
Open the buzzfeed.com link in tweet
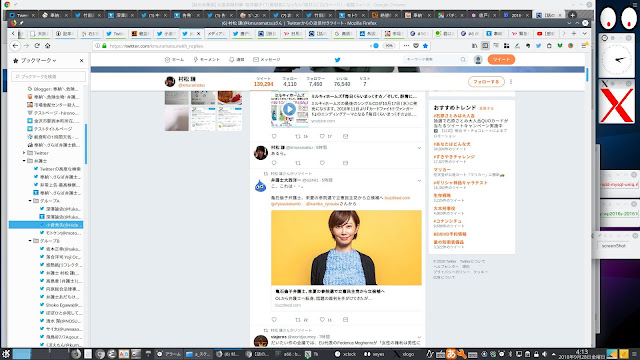[397, 198]
